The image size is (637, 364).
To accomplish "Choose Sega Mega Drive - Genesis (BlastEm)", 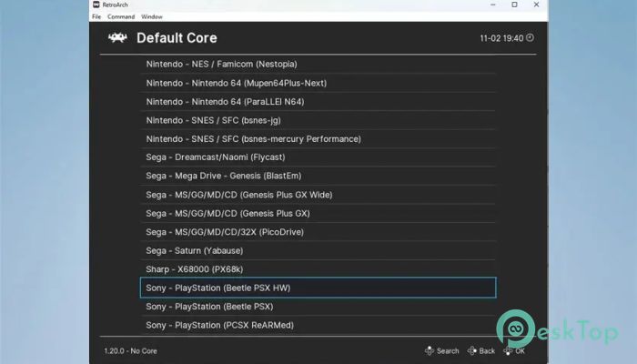I will tap(318, 176).
